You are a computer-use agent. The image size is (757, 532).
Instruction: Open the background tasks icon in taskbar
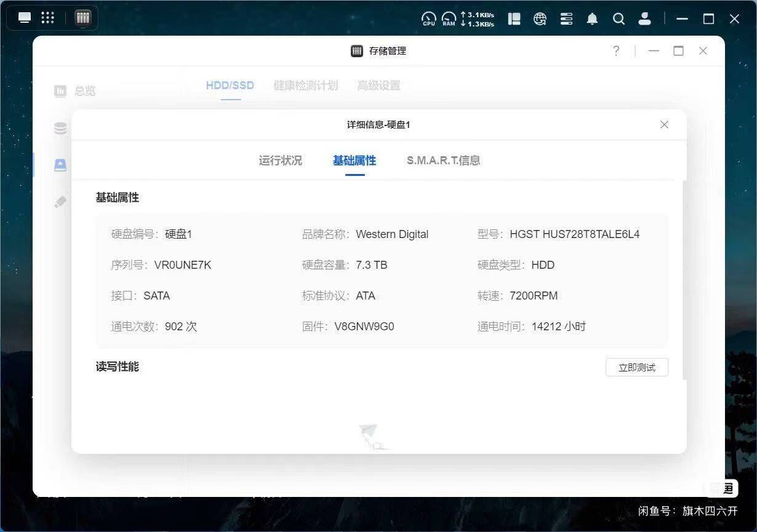566,18
